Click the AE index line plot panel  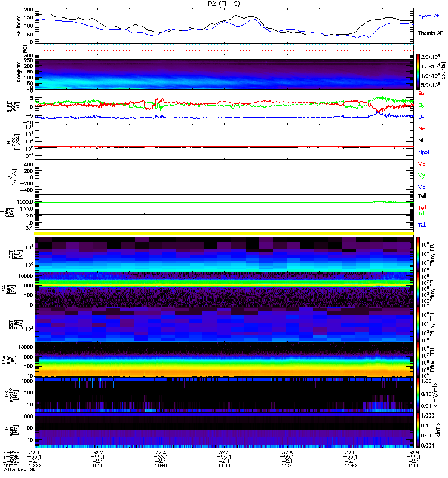pyautogui.click(x=224, y=26)
